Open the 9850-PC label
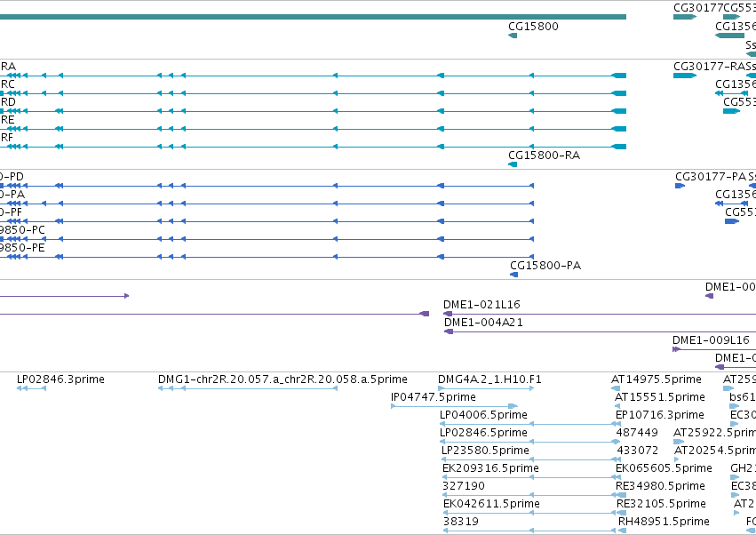756x535 pixels. click(22, 229)
